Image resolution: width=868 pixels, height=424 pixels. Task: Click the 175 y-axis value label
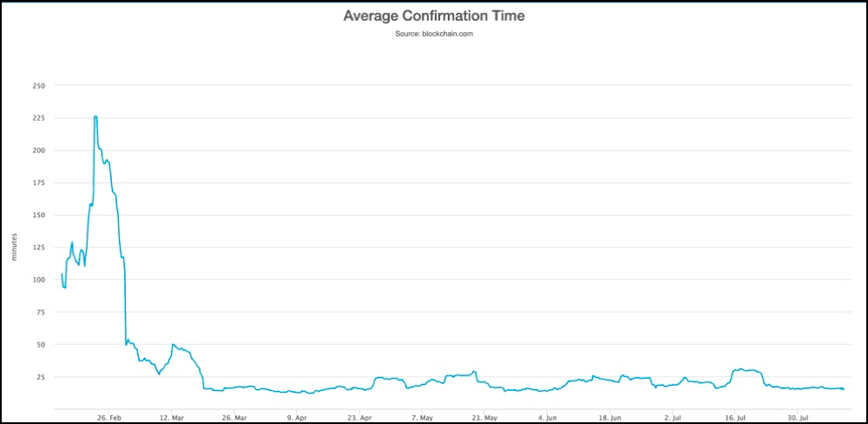pyautogui.click(x=38, y=182)
